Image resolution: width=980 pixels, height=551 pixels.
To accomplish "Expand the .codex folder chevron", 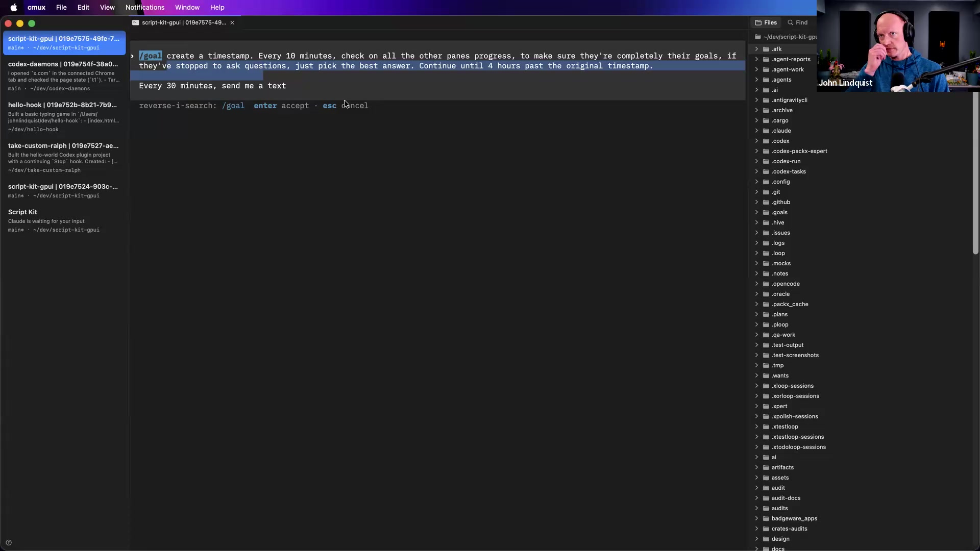I will (x=756, y=141).
